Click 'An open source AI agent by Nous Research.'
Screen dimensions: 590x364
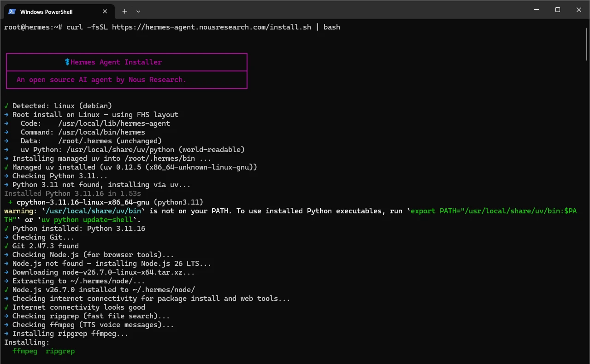pyautogui.click(x=101, y=80)
